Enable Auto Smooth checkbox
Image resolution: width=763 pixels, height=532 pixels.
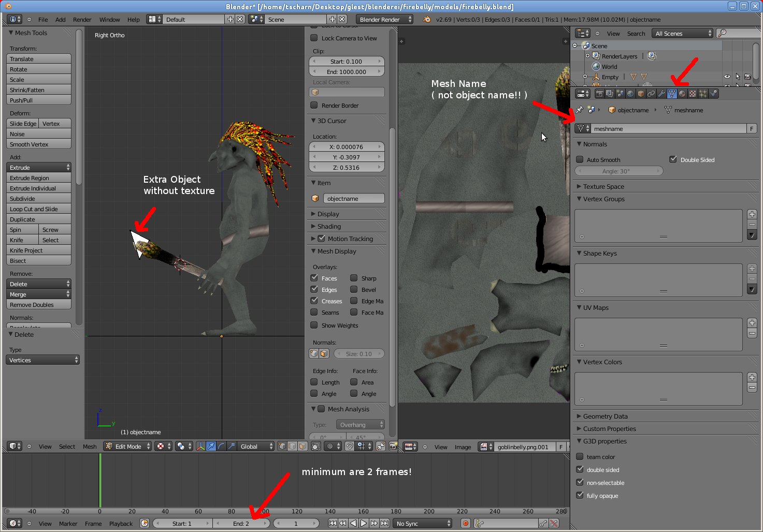pos(580,159)
